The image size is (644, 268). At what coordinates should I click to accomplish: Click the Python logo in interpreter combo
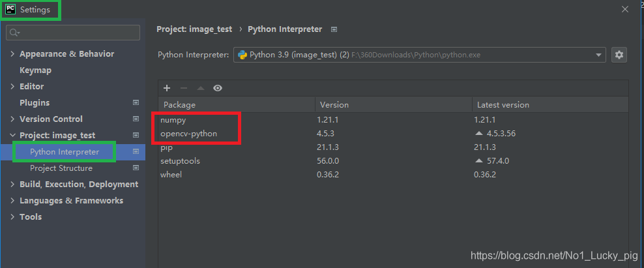[x=242, y=55]
